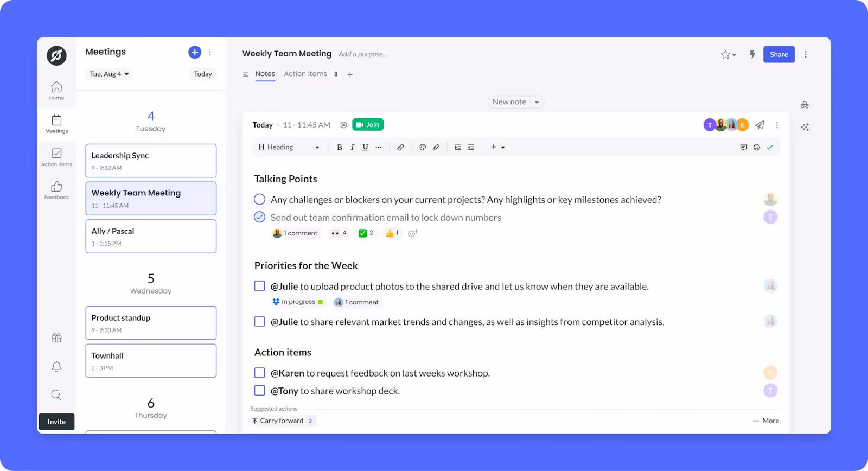Toggle the notes outline icon
The width and height of the screenshot is (868, 471).
[245, 74]
